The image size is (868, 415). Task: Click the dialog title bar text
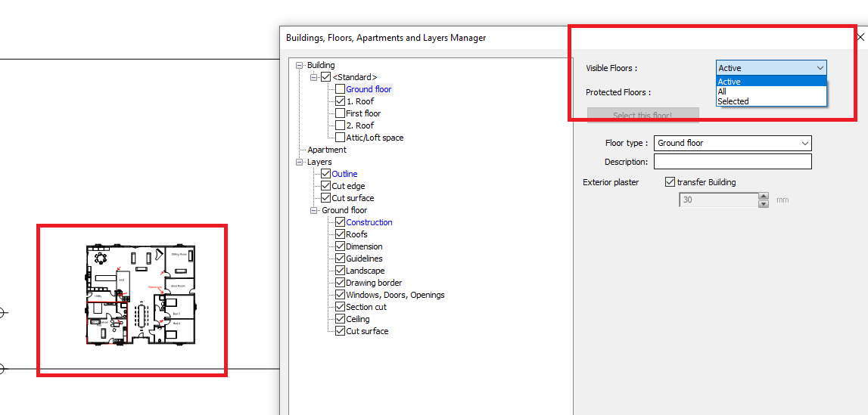tap(386, 38)
